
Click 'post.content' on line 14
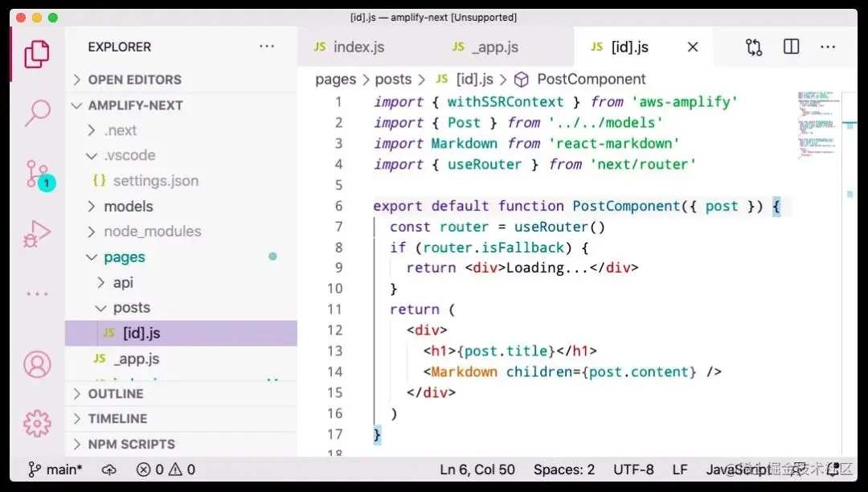pos(638,372)
